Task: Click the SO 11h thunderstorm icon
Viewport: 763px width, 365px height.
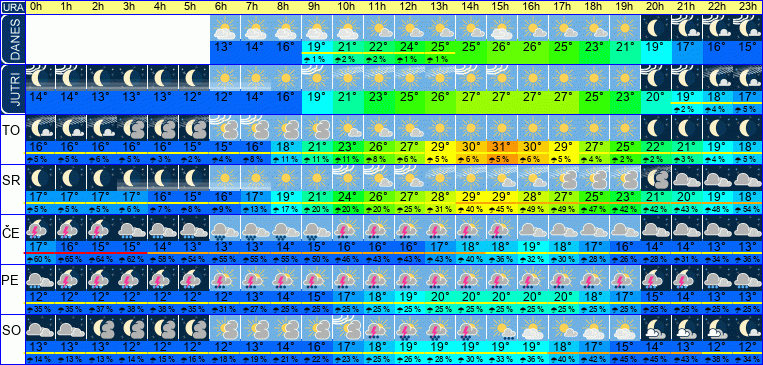Action: tap(379, 327)
